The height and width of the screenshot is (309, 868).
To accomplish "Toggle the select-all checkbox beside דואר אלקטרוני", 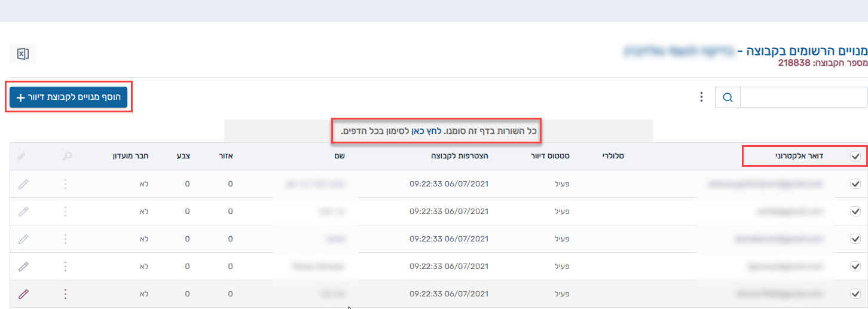I will 855,157.
